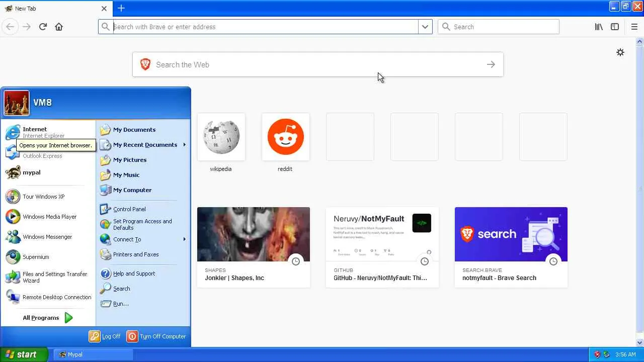Viewport: 644px width, 362px height.
Task: Close the New Tab tab
Action: [x=104, y=9]
